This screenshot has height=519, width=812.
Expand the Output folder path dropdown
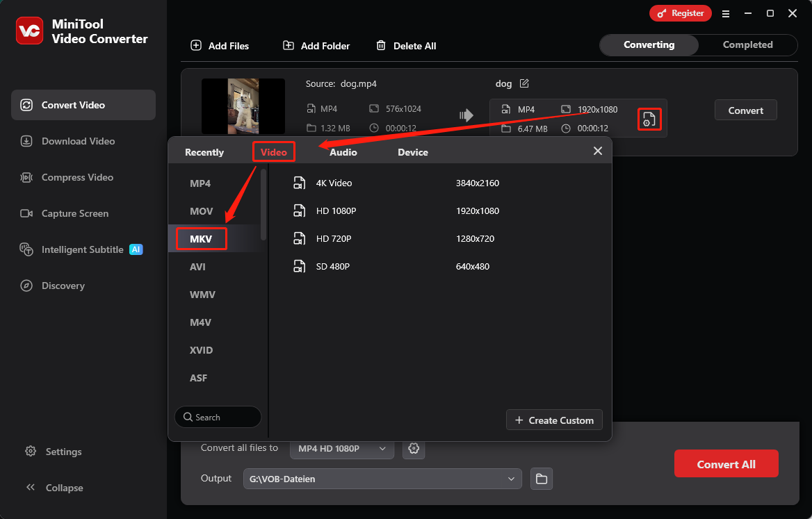point(511,479)
